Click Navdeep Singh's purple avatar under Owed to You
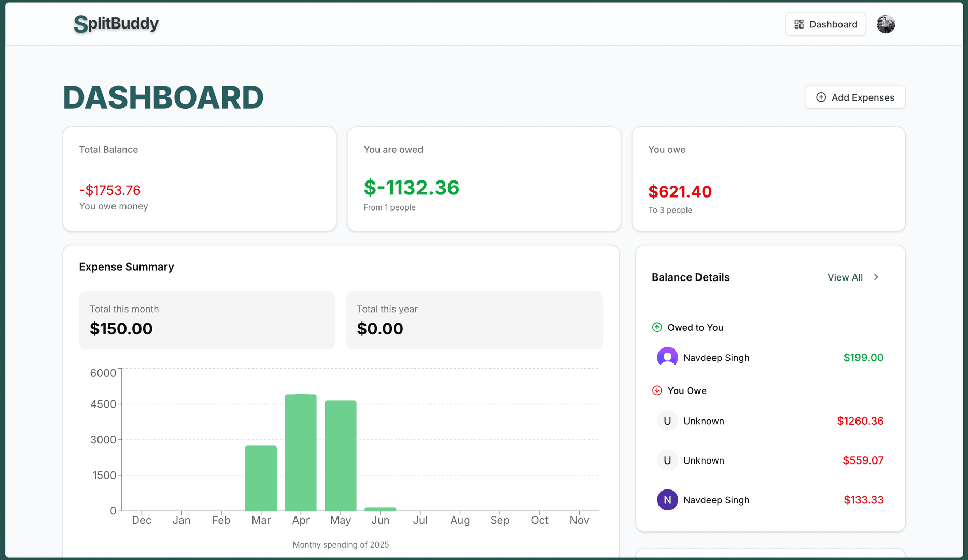This screenshot has width=968, height=560. 667,357
